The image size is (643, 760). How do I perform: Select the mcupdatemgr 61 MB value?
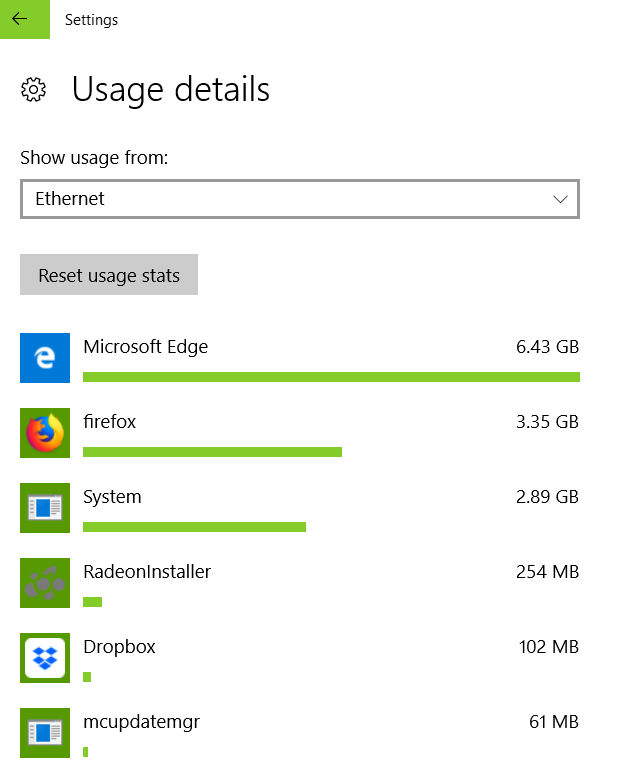coord(554,722)
